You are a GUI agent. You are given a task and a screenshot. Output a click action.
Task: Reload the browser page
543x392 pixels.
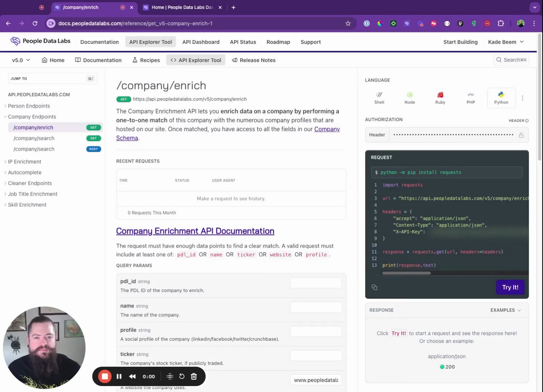click(35, 23)
